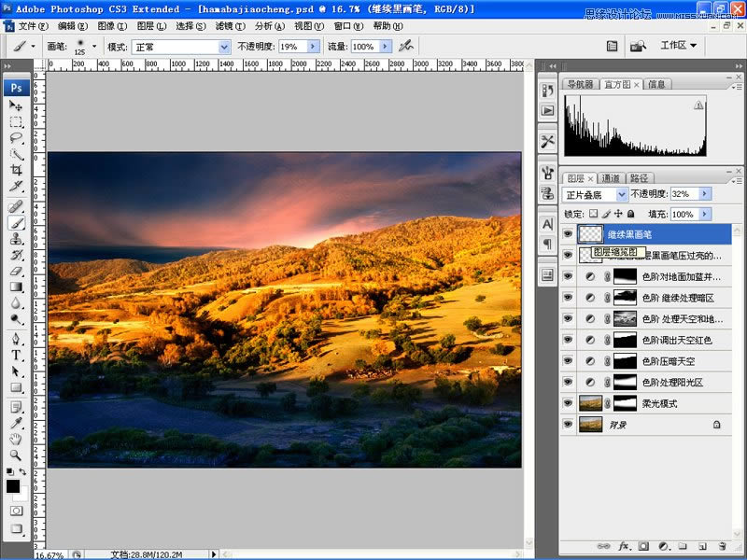Screen dimensions: 747x560
Task: Switch to the 通道 tab
Action: pos(610,177)
